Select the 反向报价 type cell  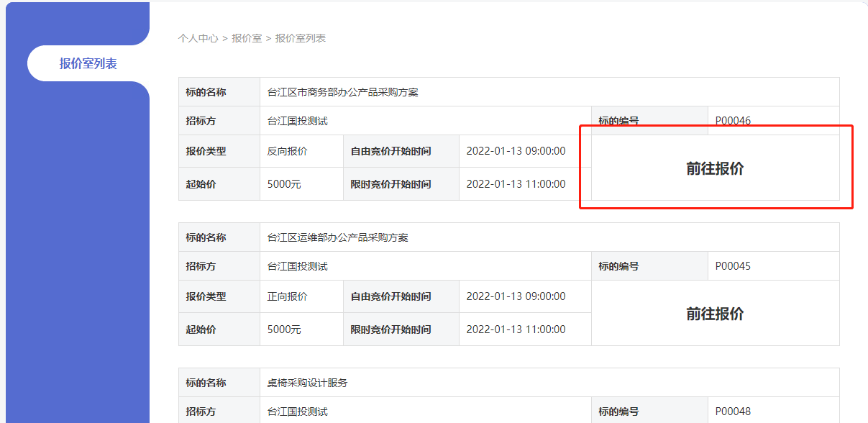pos(287,151)
